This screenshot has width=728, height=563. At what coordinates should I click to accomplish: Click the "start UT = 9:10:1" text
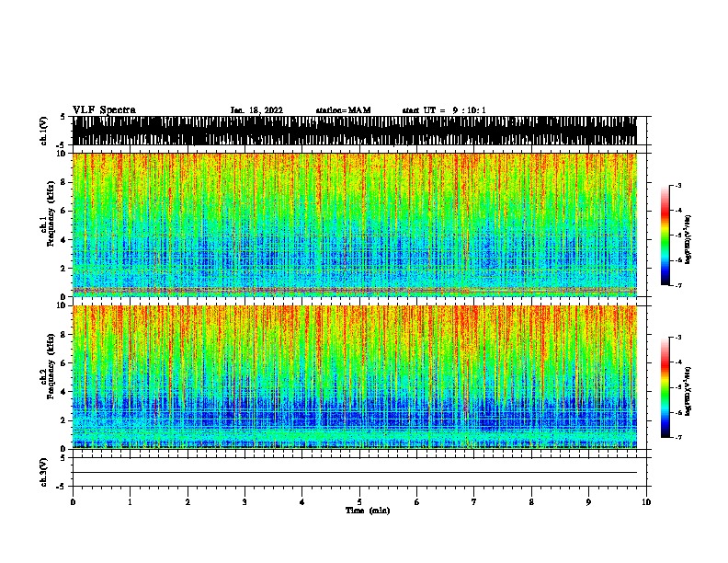tap(443, 110)
